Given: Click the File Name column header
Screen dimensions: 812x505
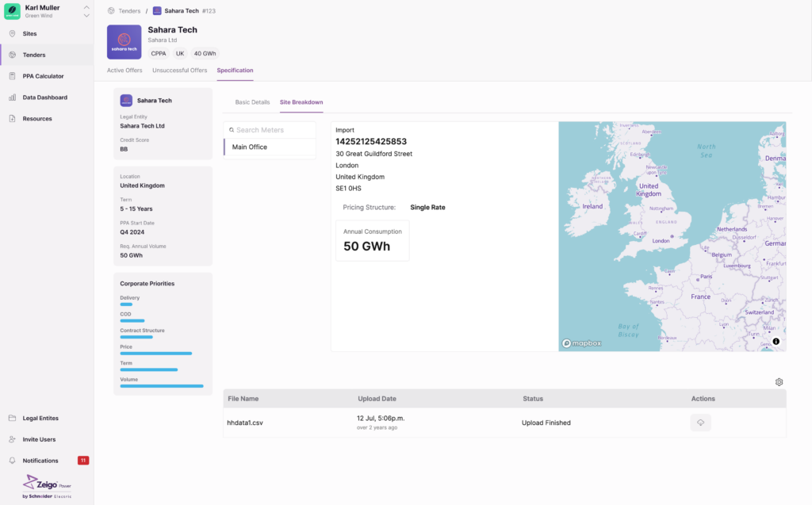Looking at the screenshot, I should (x=243, y=399).
